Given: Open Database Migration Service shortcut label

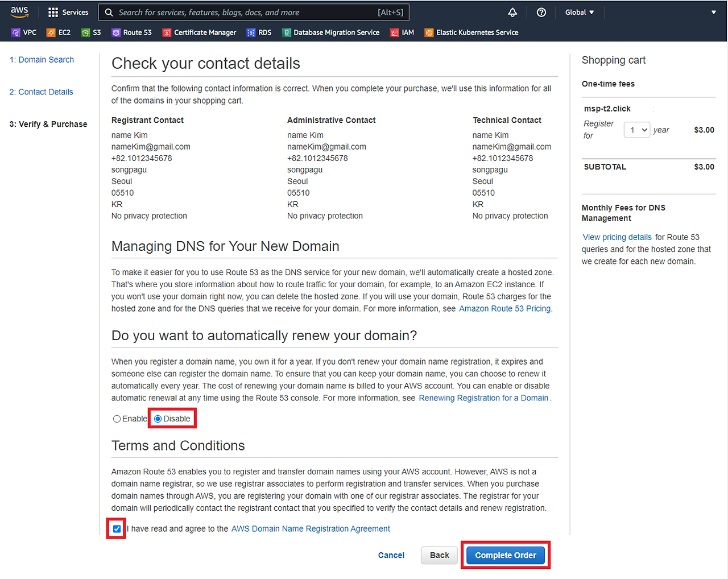Looking at the screenshot, I should 336,32.
